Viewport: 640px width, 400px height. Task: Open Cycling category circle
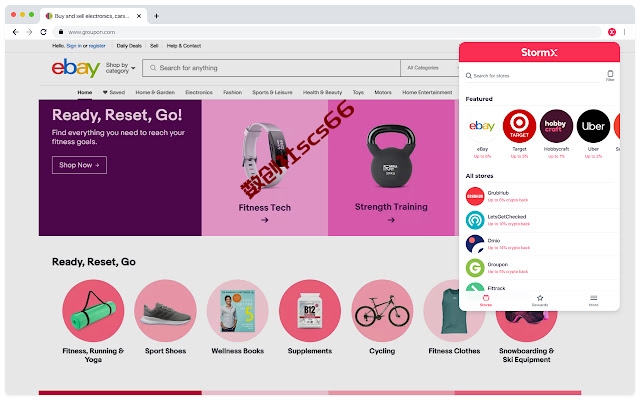(x=382, y=311)
